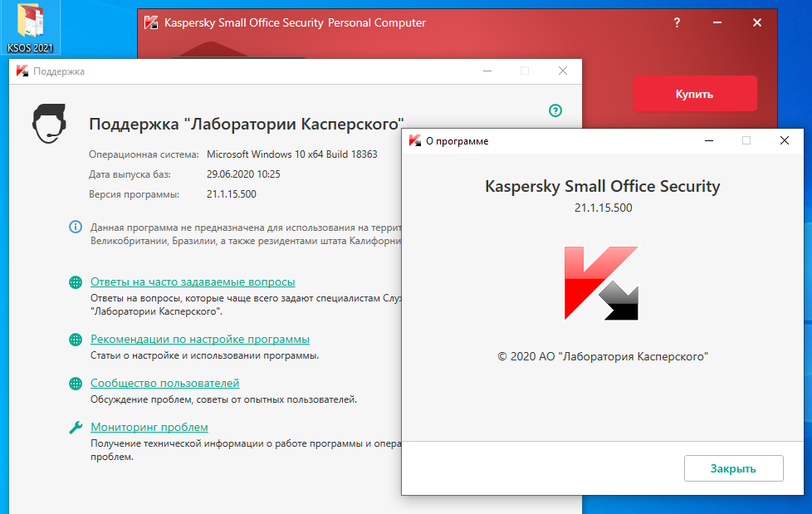This screenshot has width=812, height=514.
Task: Open Рекомендации по настройке программы link
Action: click(x=200, y=340)
